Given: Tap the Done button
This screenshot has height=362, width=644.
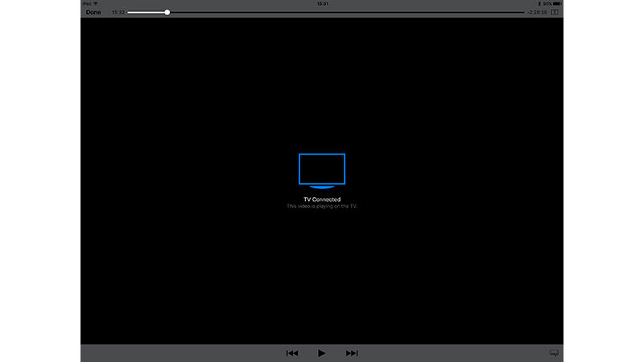Looking at the screenshot, I should (93, 12).
